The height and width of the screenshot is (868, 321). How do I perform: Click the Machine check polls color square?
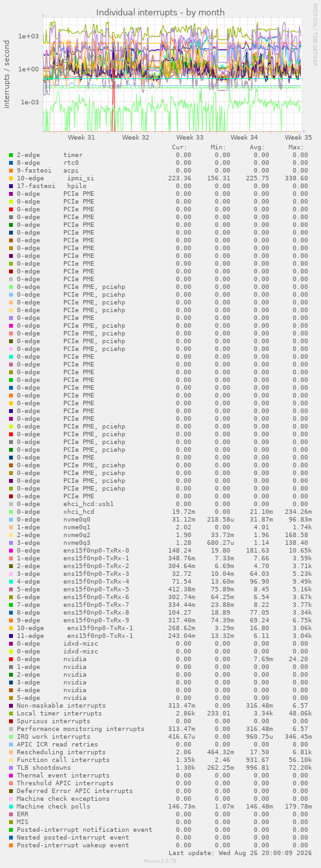pyautogui.click(x=11, y=807)
